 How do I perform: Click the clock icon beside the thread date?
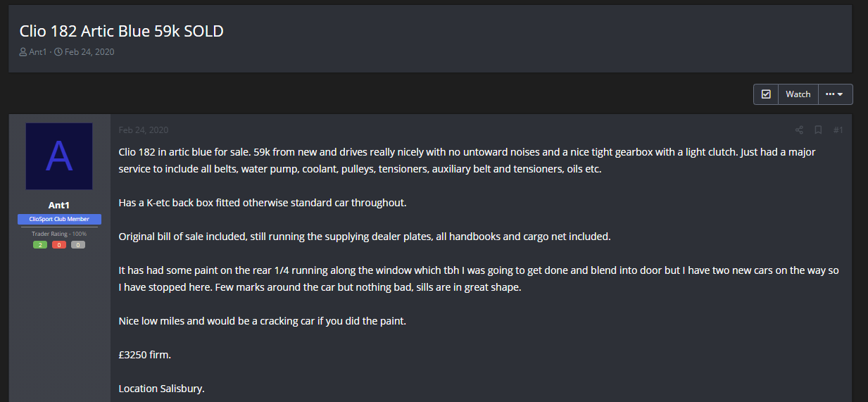click(58, 52)
